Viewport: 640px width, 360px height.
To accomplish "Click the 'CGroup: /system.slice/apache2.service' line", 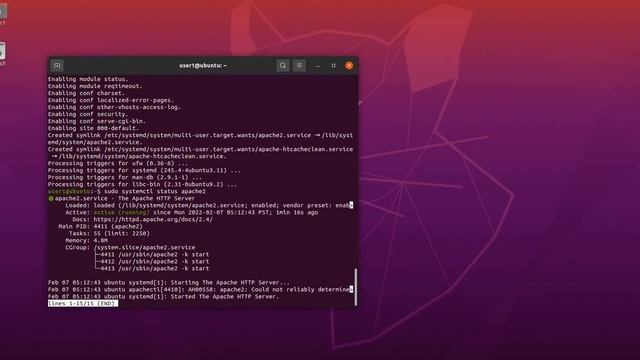I will tap(130, 247).
